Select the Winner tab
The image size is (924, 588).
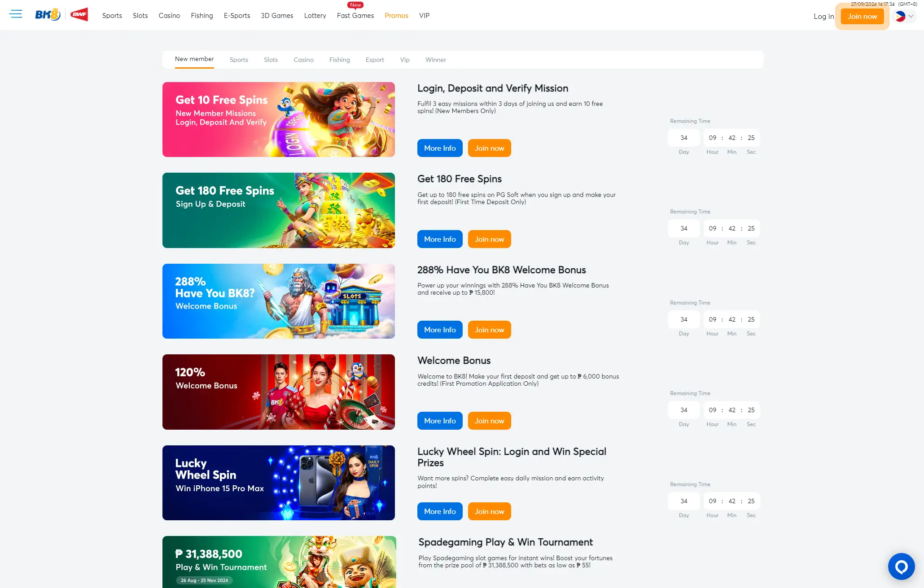[x=435, y=60]
